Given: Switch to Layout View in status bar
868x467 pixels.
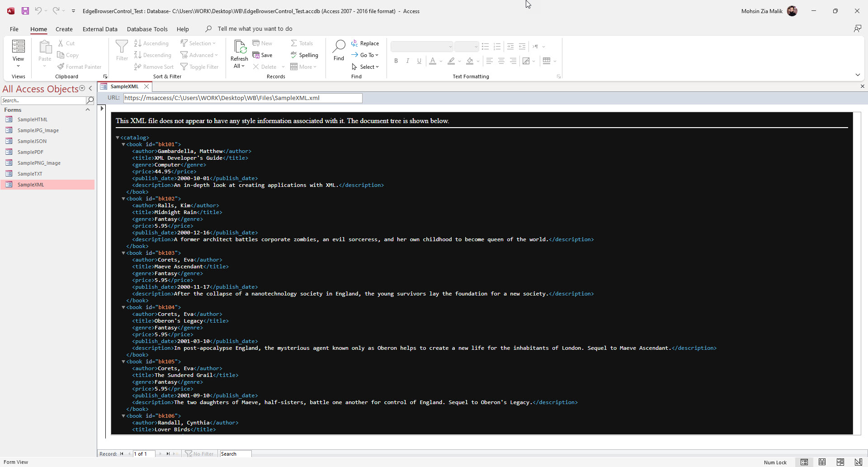Looking at the screenshot, I should point(840,462).
